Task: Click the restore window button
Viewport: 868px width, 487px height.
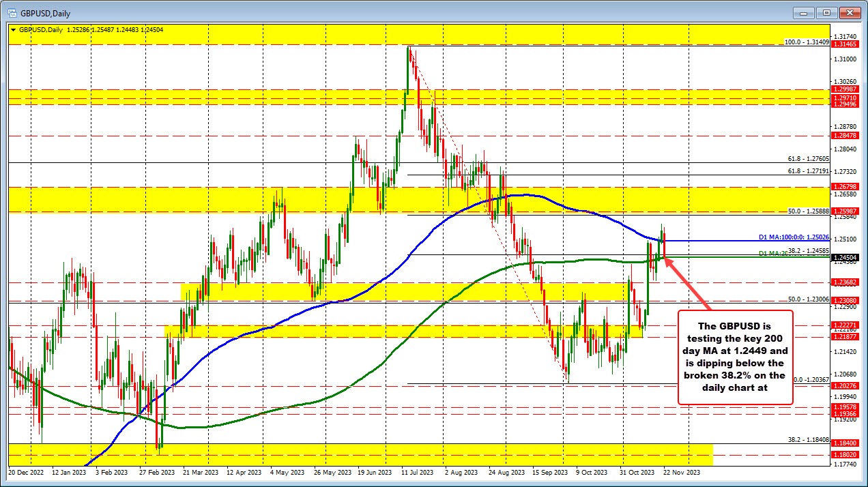Action: tap(826, 12)
